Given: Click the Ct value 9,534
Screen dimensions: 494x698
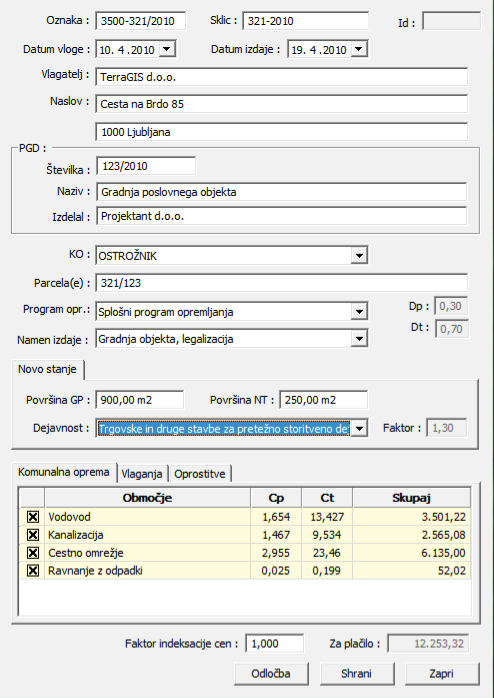Looking at the screenshot, I should (327, 535).
